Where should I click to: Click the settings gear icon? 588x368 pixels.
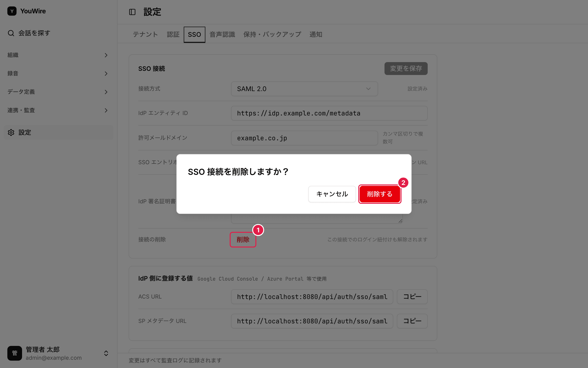(x=11, y=132)
